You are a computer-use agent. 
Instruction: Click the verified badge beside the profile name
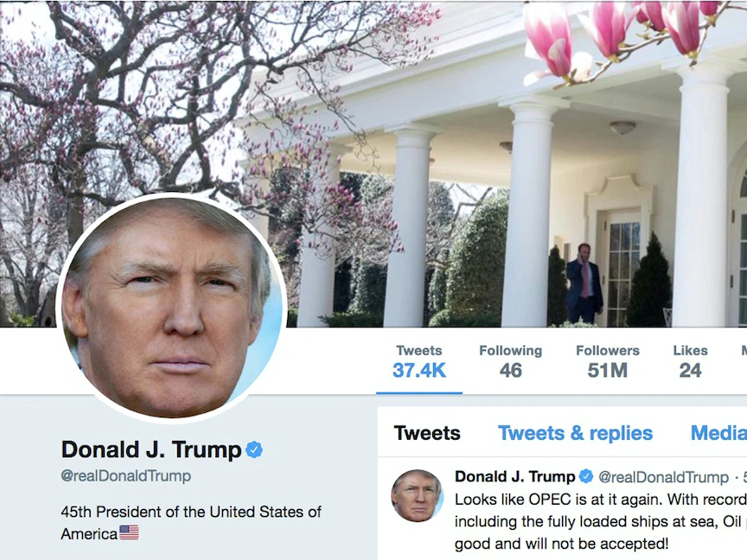[x=254, y=449]
